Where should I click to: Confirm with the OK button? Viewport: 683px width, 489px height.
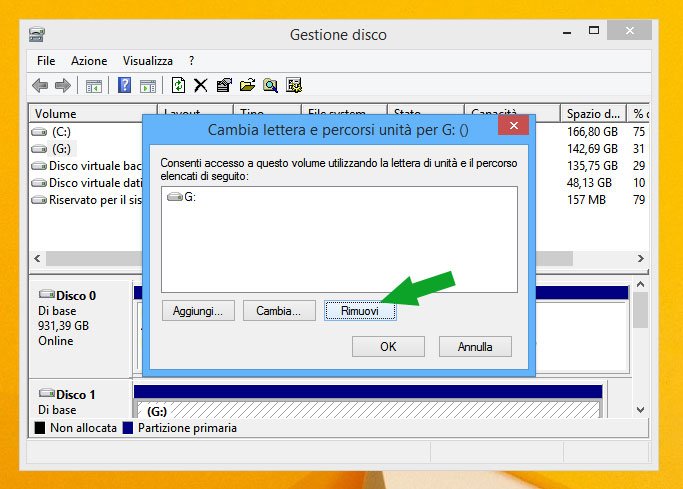[x=388, y=347]
